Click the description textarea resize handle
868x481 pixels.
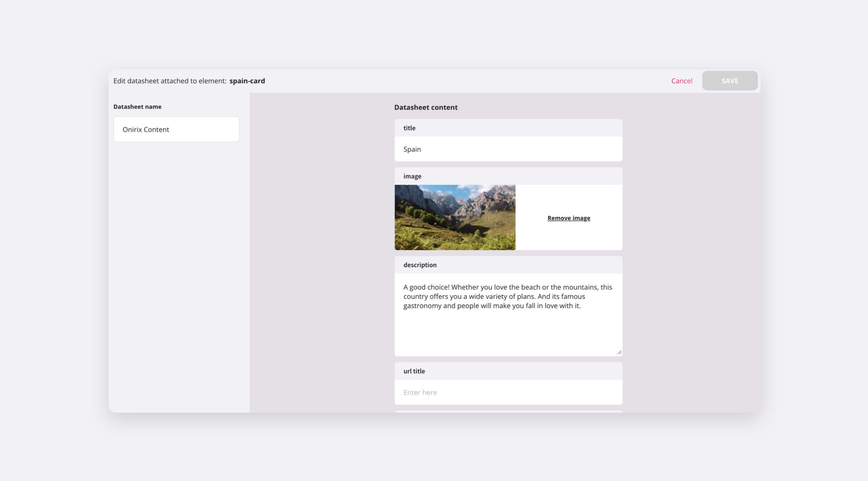(x=619, y=352)
